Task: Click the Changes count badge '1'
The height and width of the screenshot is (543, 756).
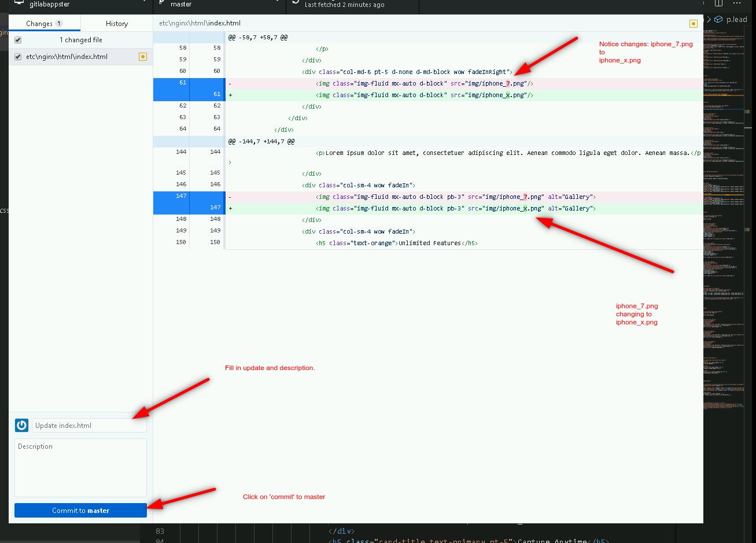Action: (x=59, y=24)
